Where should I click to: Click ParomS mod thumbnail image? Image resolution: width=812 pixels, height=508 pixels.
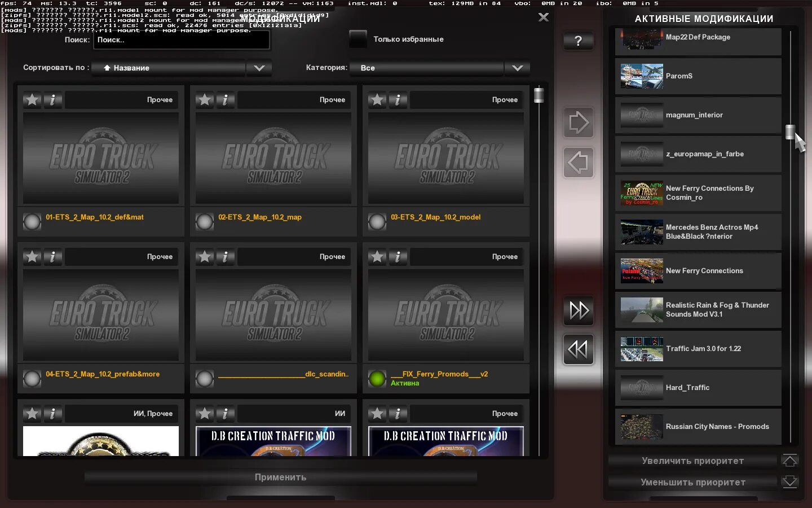642,76
